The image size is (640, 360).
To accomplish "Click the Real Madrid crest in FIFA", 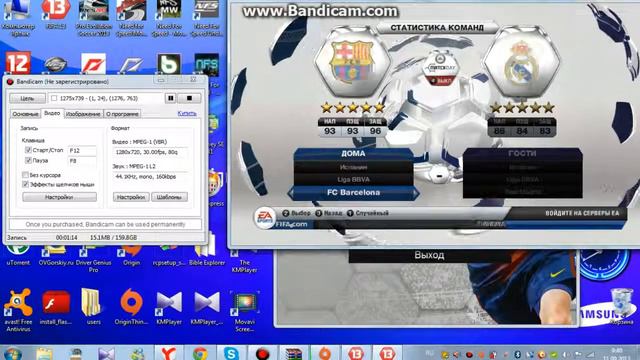I will 521,62.
